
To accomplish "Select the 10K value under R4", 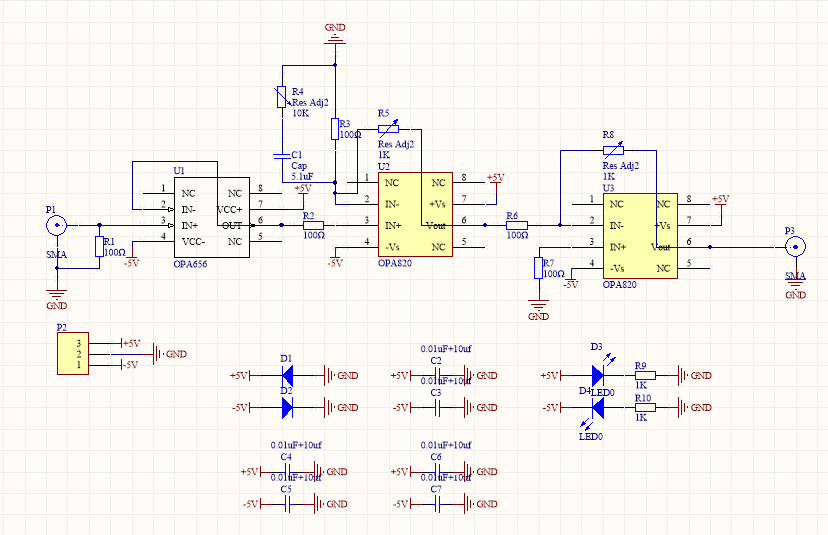I will pyautogui.click(x=300, y=113).
